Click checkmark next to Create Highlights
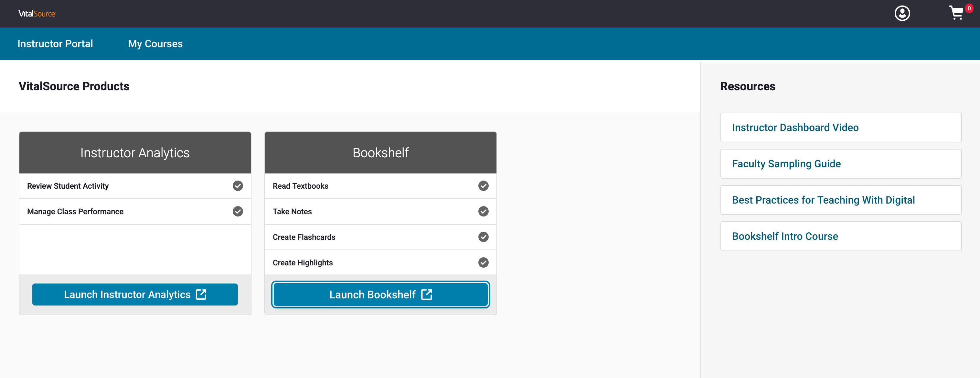This screenshot has width=980, height=378. pyautogui.click(x=483, y=262)
